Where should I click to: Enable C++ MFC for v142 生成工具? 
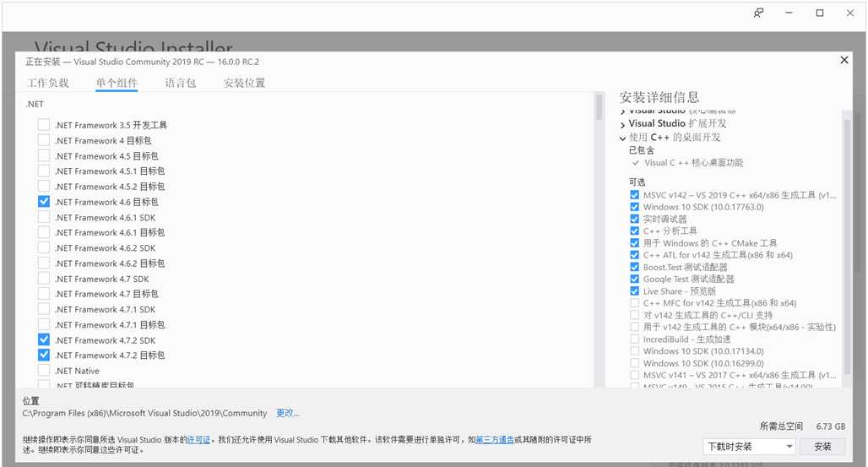(634, 303)
